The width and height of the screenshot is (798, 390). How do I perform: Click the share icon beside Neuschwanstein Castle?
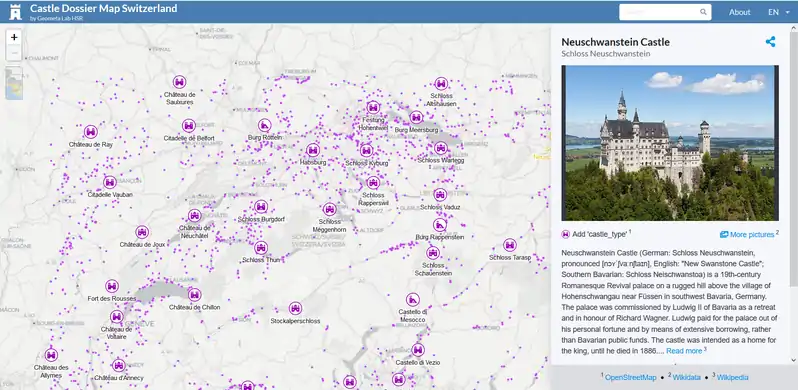coord(770,42)
